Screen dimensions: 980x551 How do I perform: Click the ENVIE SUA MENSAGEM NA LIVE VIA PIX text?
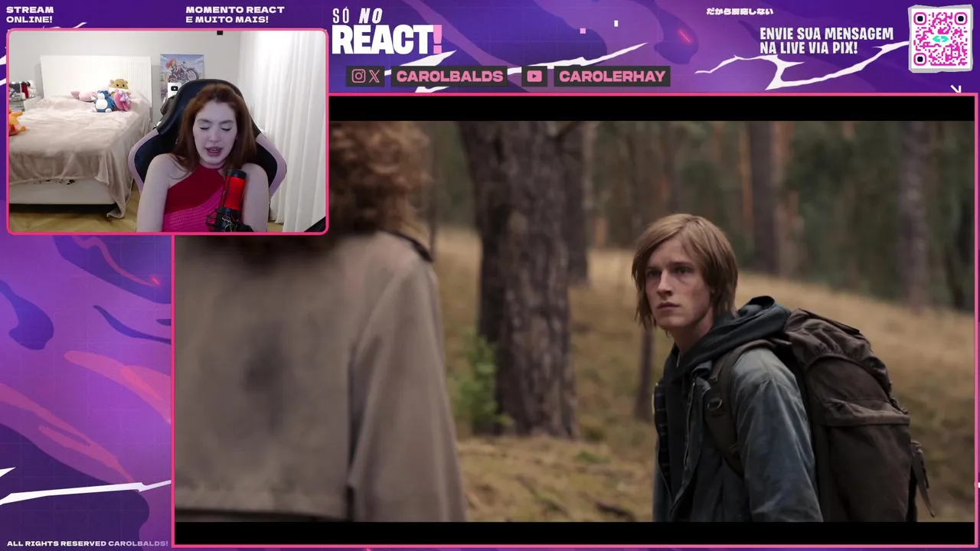pyautogui.click(x=826, y=41)
